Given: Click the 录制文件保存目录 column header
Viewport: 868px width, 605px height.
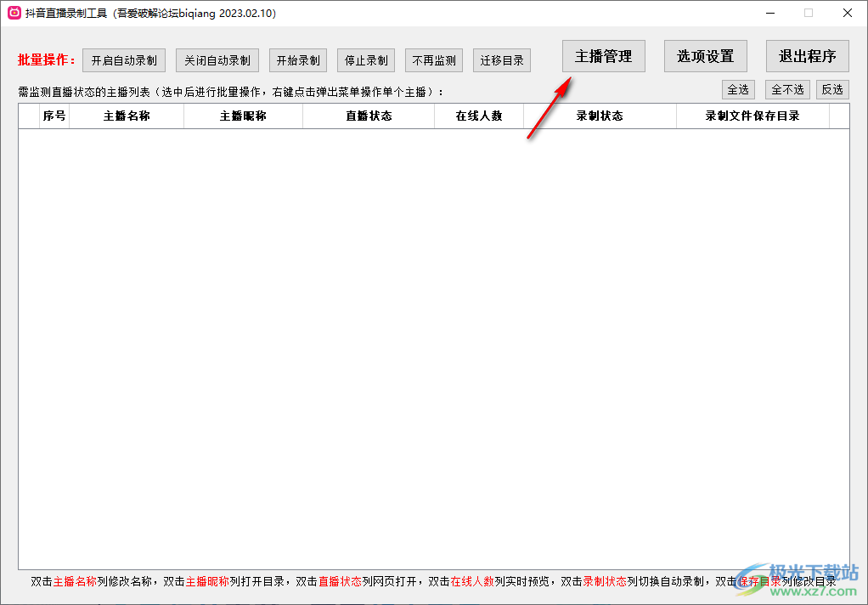Looking at the screenshot, I should (753, 116).
